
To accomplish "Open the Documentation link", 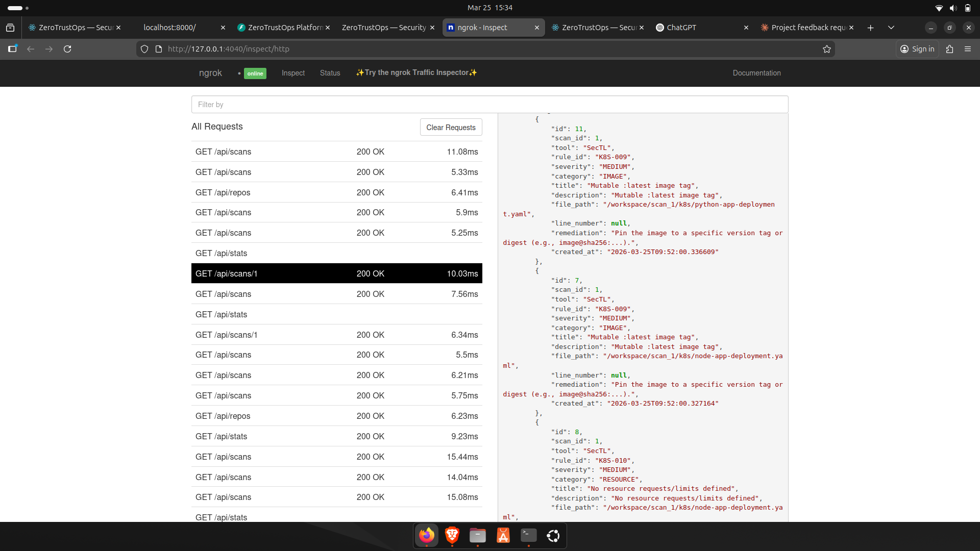I will pyautogui.click(x=756, y=73).
